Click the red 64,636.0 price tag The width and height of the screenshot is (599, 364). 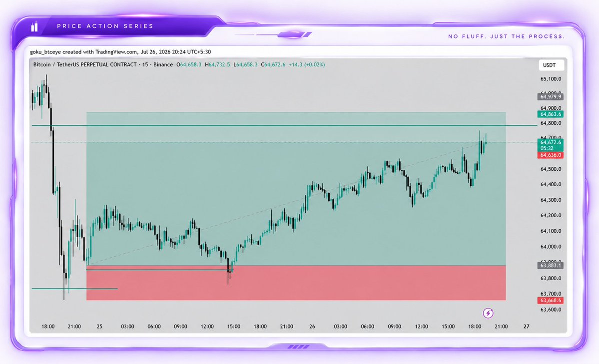550,155
